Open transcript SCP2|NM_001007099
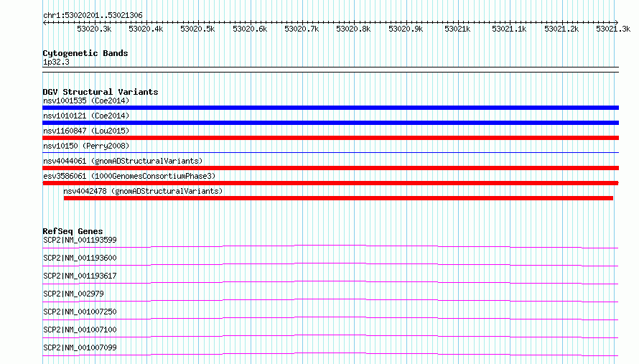 pos(80,347)
